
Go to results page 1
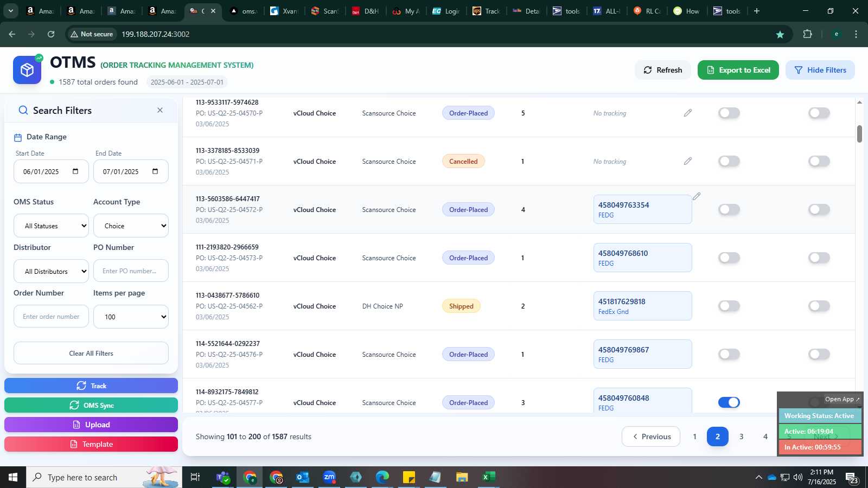tap(694, 436)
